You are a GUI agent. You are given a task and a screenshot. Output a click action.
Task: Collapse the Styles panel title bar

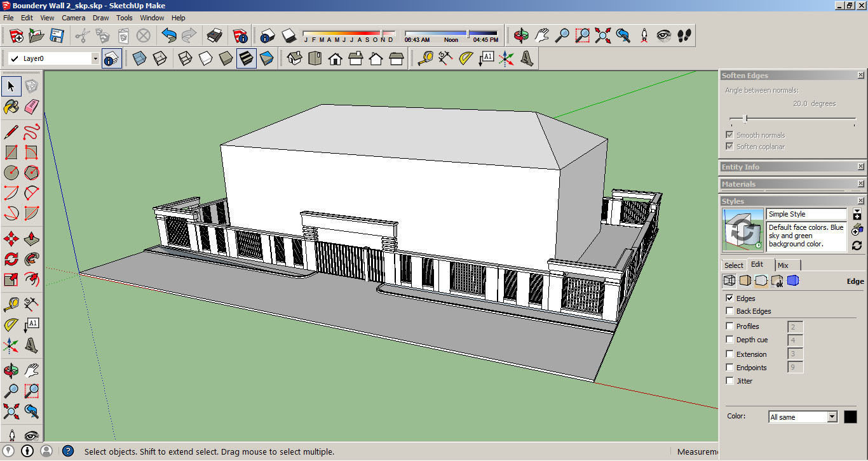pyautogui.click(x=792, y=201)
